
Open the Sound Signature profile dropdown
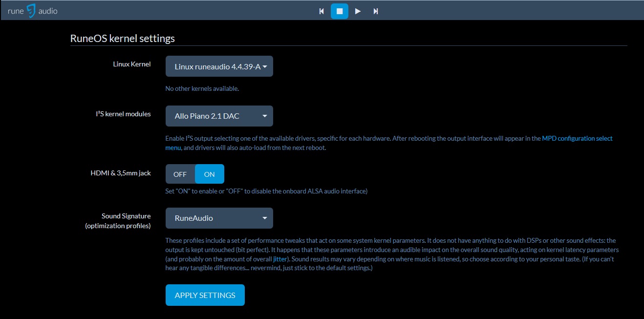click(219, 218)
